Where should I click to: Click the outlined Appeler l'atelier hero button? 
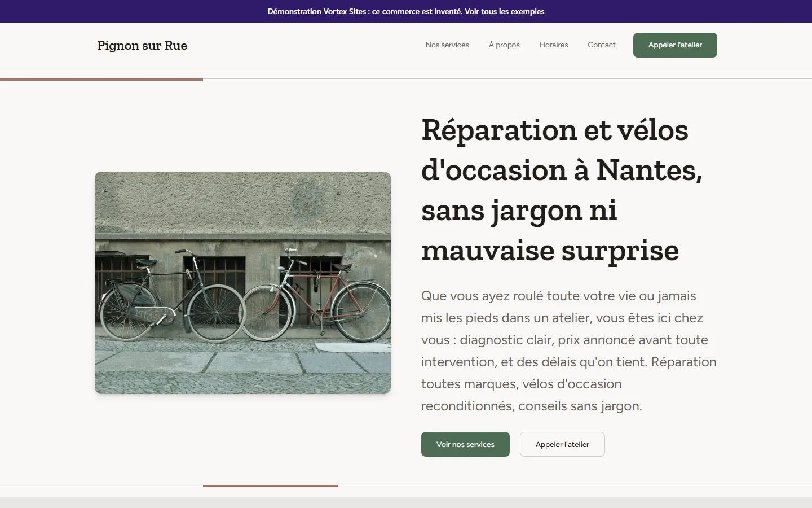(562, 444)
